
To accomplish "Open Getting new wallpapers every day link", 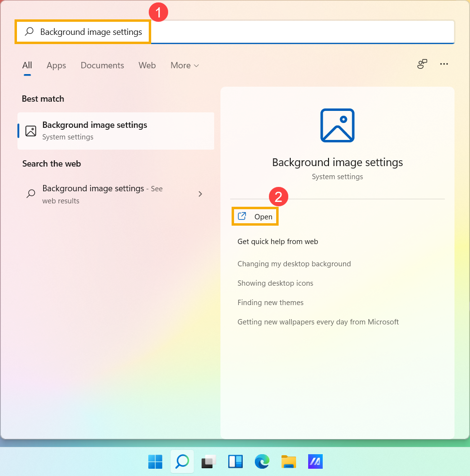I will coord(318,322).
